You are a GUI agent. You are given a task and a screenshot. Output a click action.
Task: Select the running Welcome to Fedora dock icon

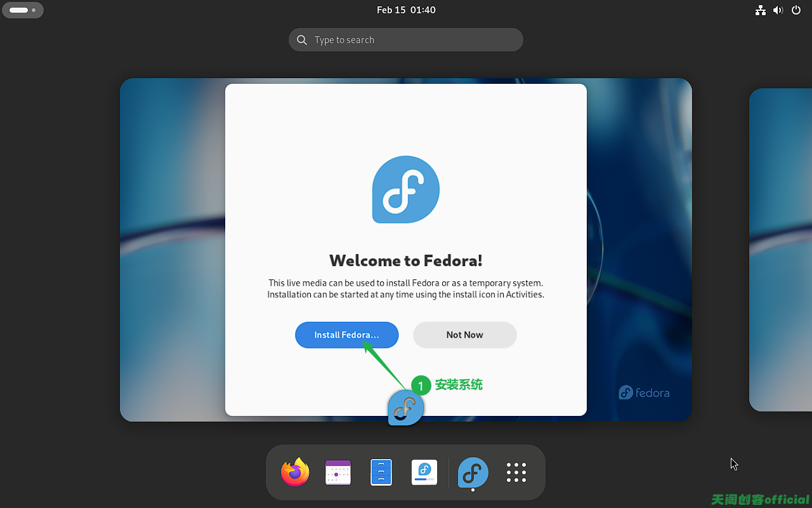[x=473, y=472]
